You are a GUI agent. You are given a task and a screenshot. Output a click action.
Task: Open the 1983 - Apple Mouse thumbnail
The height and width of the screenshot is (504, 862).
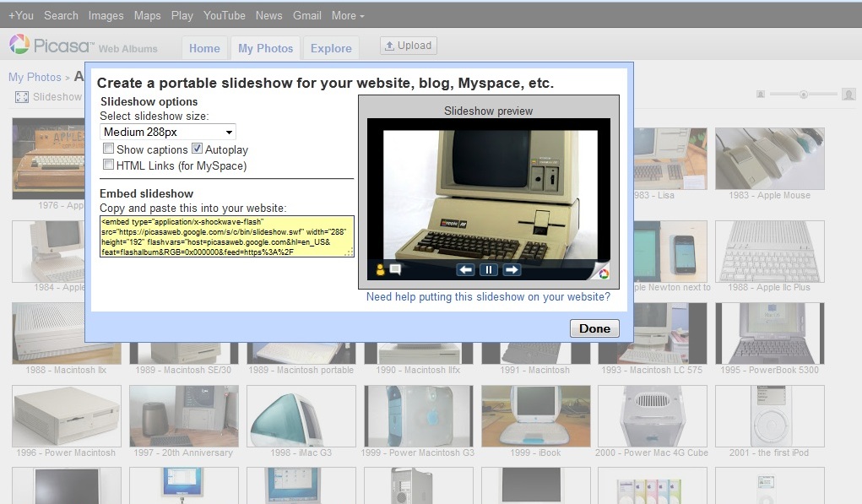770,159
